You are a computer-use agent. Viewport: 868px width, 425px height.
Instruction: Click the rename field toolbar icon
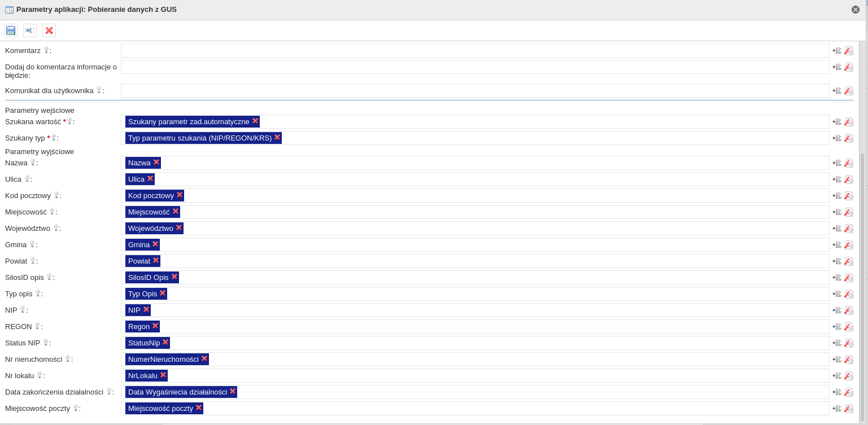30,30
